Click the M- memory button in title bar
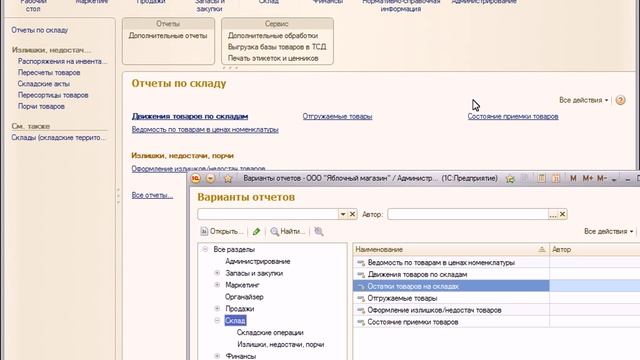640x360 pixels. pyautogui.click(x=602, y=178)
